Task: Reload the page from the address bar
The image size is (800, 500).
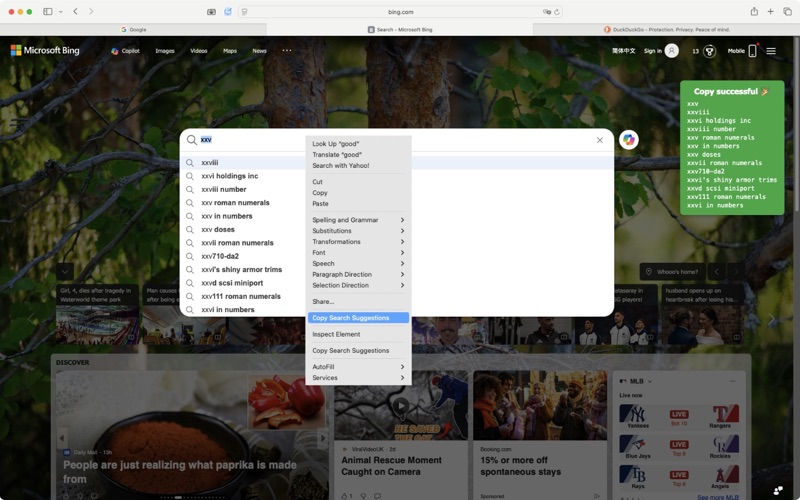Action: (557, 12)
